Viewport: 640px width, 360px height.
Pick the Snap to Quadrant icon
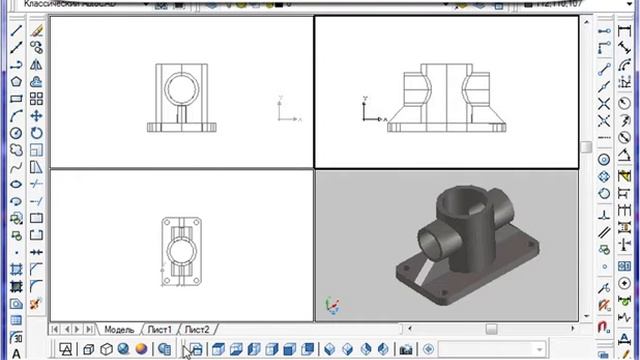pyautogui.click(x=604, y=176)
